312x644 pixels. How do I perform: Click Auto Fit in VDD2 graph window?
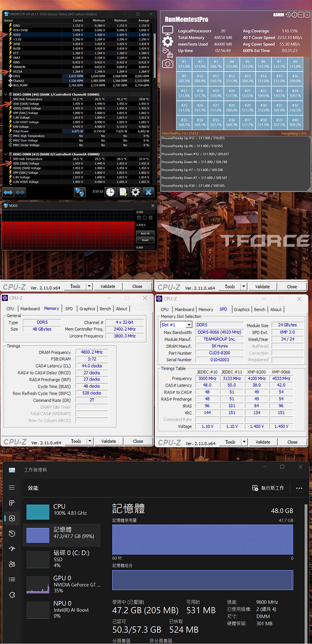(x=145, y=233)
